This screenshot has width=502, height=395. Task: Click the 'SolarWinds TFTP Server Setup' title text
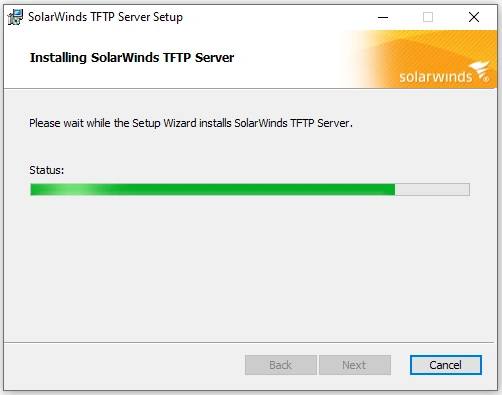click(x=105, y=17)
